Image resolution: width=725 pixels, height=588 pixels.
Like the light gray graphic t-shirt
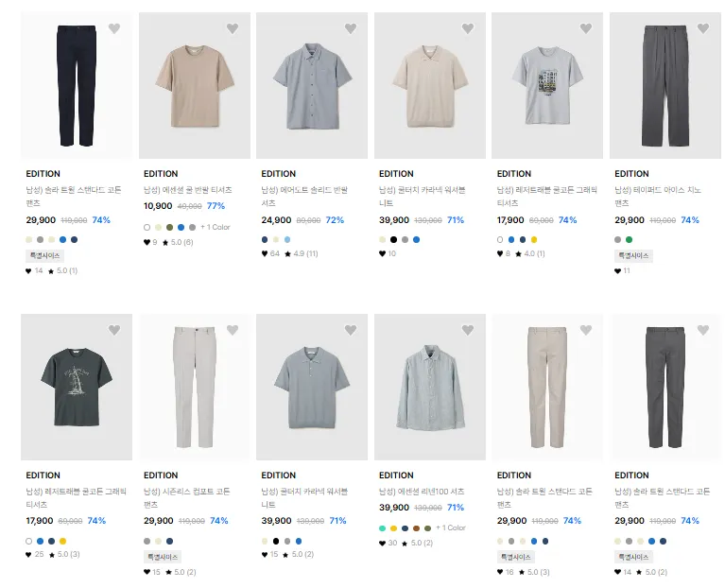click(586, 28)
